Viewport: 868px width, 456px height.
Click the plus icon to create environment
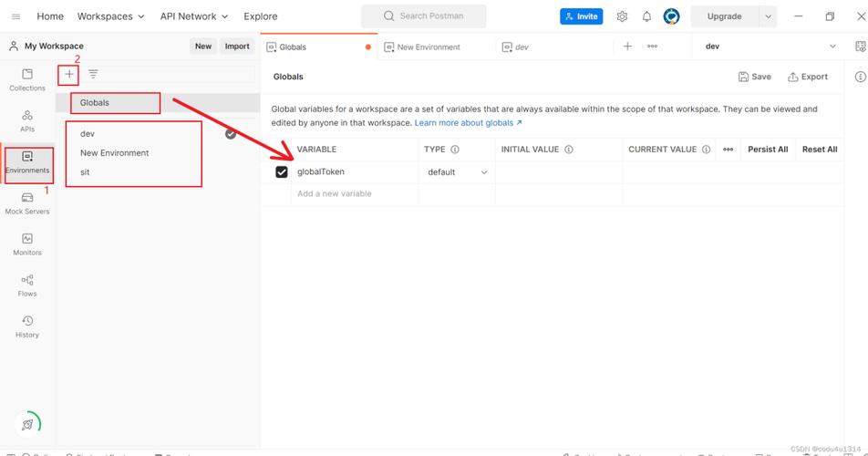pyautogui.click(x=69, y=74)
